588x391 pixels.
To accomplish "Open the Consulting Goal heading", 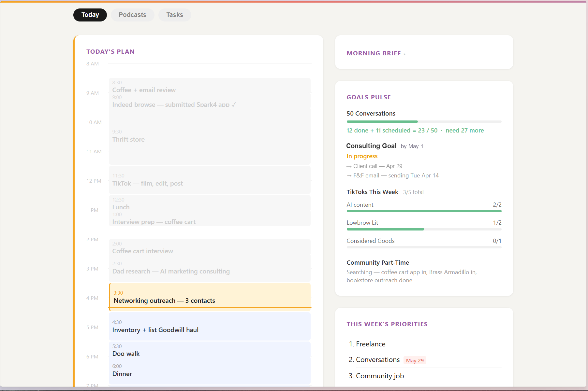I will (x=371, y=146).
